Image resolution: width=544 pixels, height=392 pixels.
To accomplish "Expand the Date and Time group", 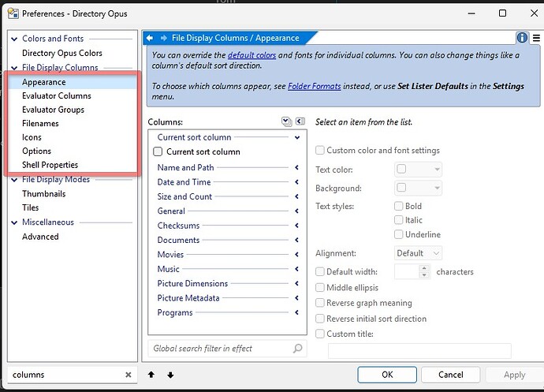I will (x=297, y=182).
